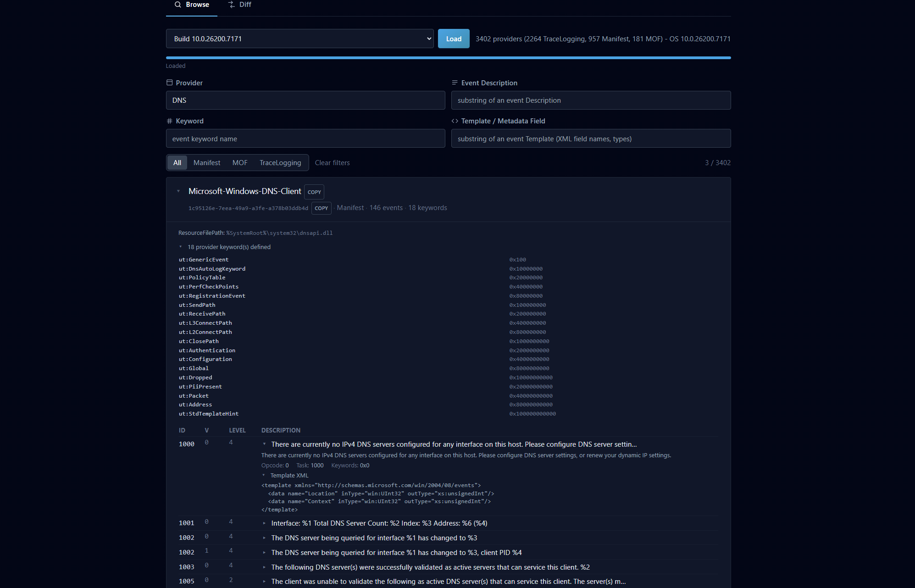This screenshot has width=915, height=588.
Task: Click the dnsapi.dll resource file path
Action: [x=279, y=233]
